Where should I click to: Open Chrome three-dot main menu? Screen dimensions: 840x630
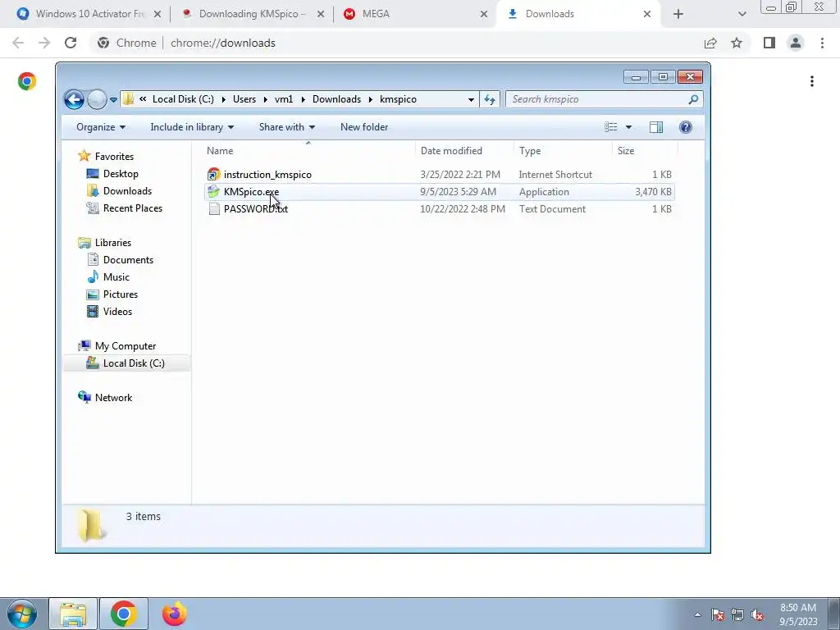click(x=822, y=43)
